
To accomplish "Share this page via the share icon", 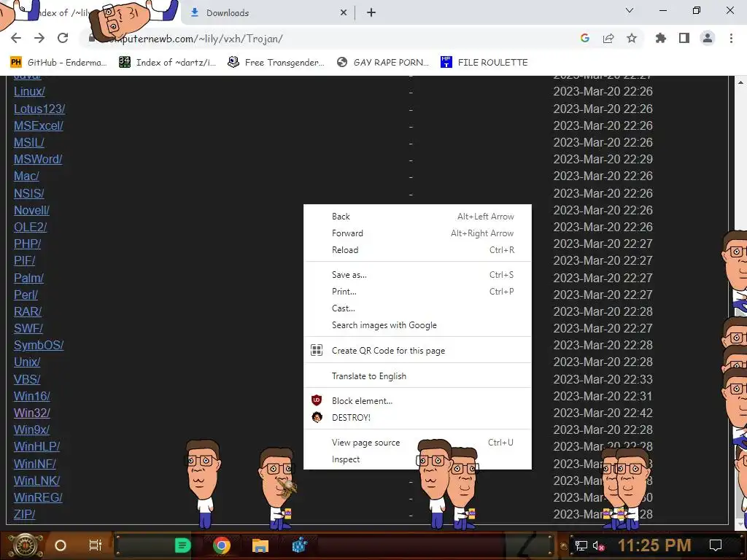I will 608,38.
